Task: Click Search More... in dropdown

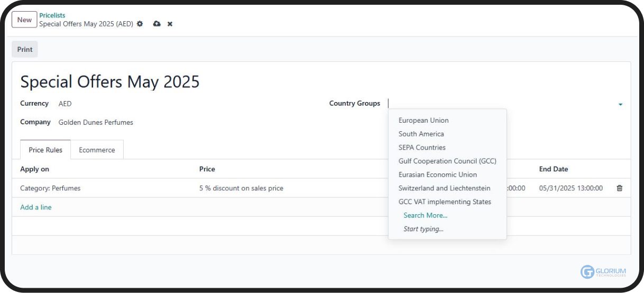Action: (x=425, y=215)
